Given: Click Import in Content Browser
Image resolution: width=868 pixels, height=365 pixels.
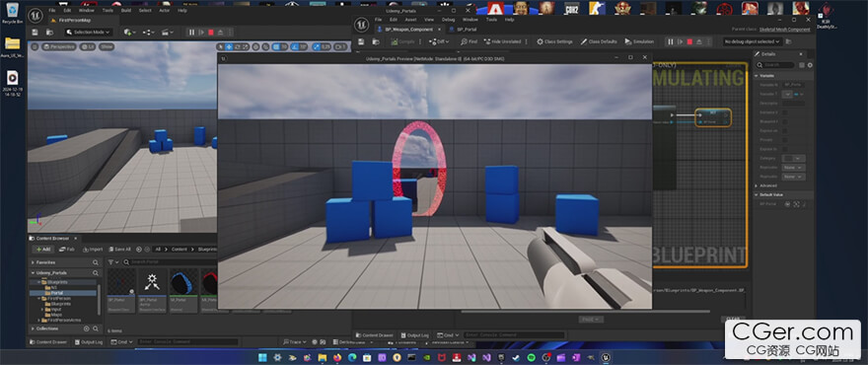Looking at the screenshot, I should coord(93,250).
